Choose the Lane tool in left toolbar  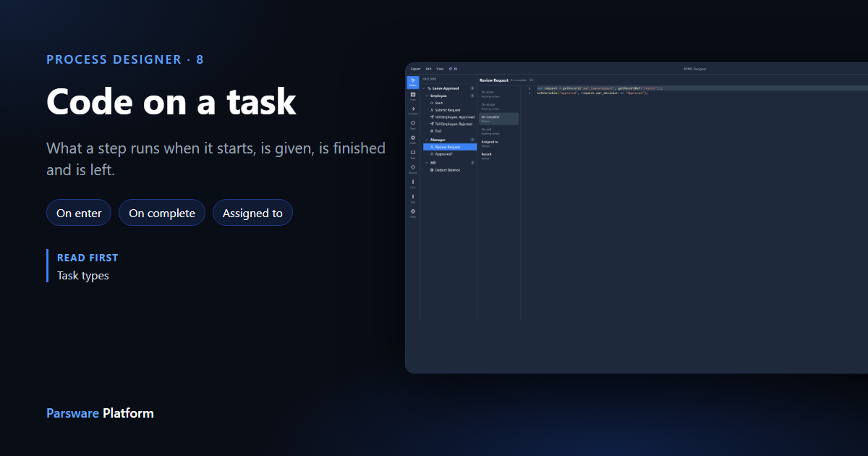pos(413,96)
